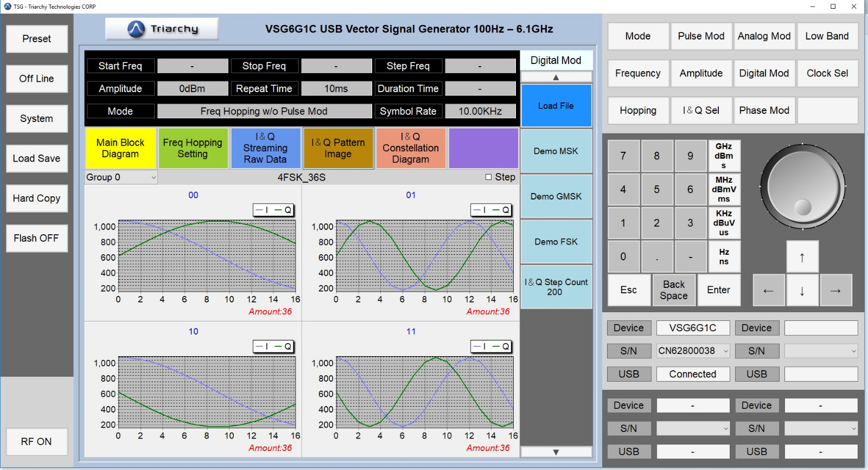Viewport: 868px width, 470px height.
Task: Click keypad decimal point key
Action: (657, 256)
